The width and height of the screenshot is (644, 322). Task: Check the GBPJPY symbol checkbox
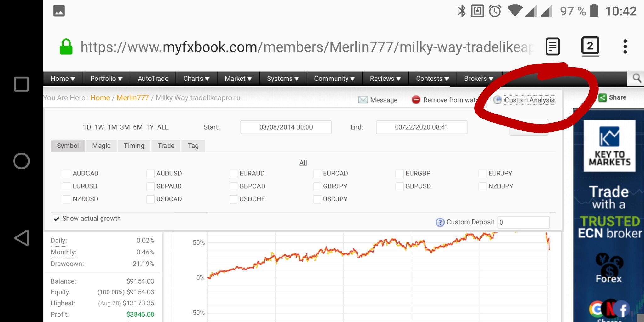pyautogui.click(x=317, y=186)
